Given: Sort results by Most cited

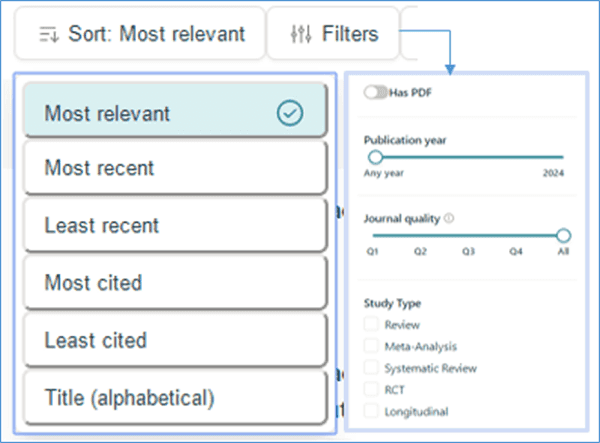Looking at the screenshot, I should [176, 282].
